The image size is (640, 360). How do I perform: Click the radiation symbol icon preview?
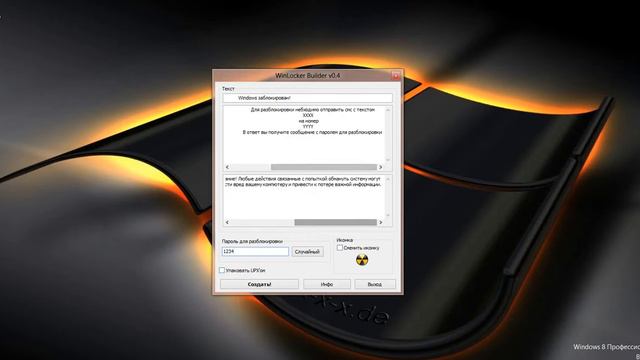click(x=362, y=260)
